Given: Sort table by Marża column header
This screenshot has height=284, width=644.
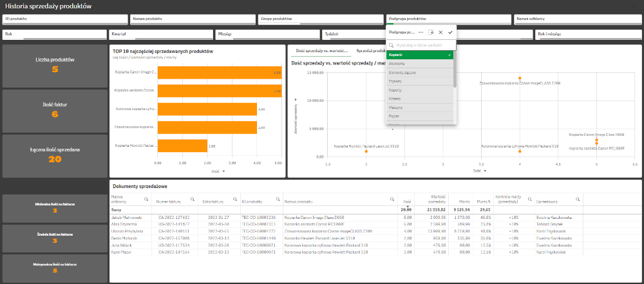Looking at the screenshot, I should pyautogui.click(x=464, y=202).
